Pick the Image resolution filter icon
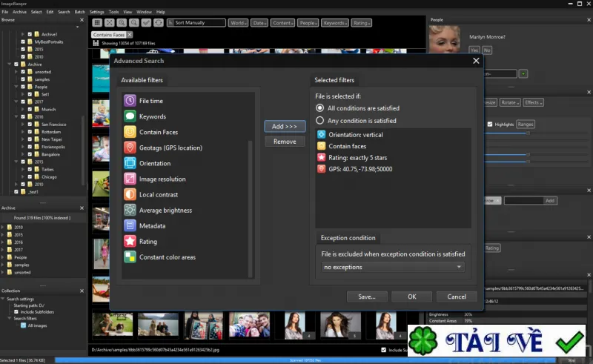593x364 pixels. pyautogui.click(x=130, y=179)
